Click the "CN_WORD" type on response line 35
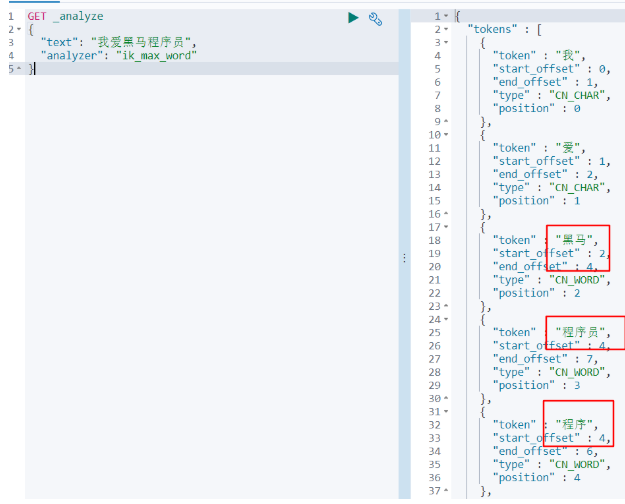Screen dimensions: 625x504 point(577,464)
